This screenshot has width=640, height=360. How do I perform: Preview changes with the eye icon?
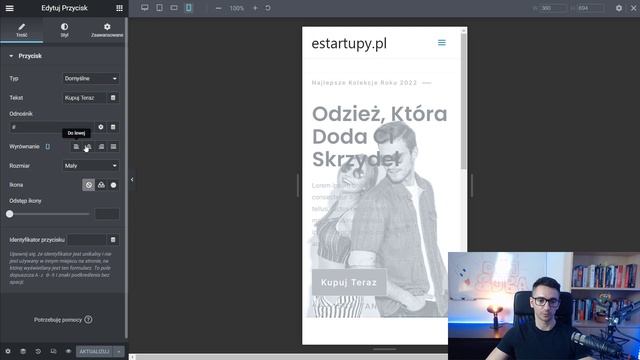point(68,351)
